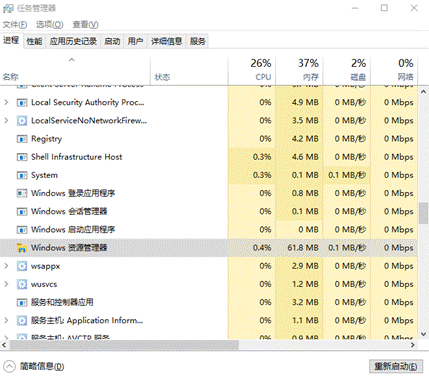
Task: Click the vertical scrollbar up arrow
Action: tap(423, 91)
